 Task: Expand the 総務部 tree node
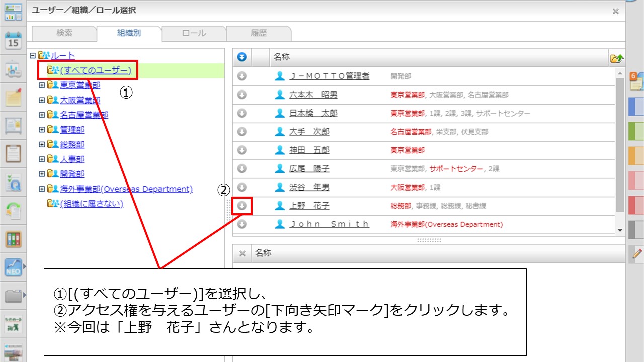click(x=42, y=145)
